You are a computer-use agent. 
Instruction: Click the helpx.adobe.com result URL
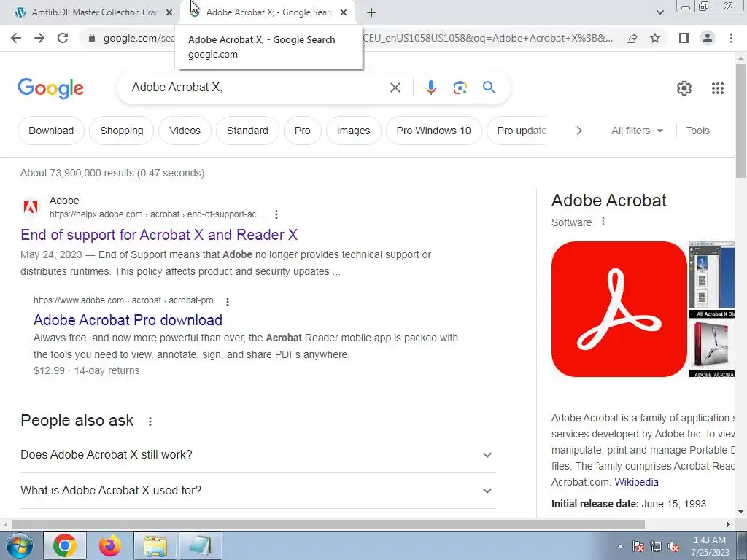pyautogui.click(x=156, y=214)
